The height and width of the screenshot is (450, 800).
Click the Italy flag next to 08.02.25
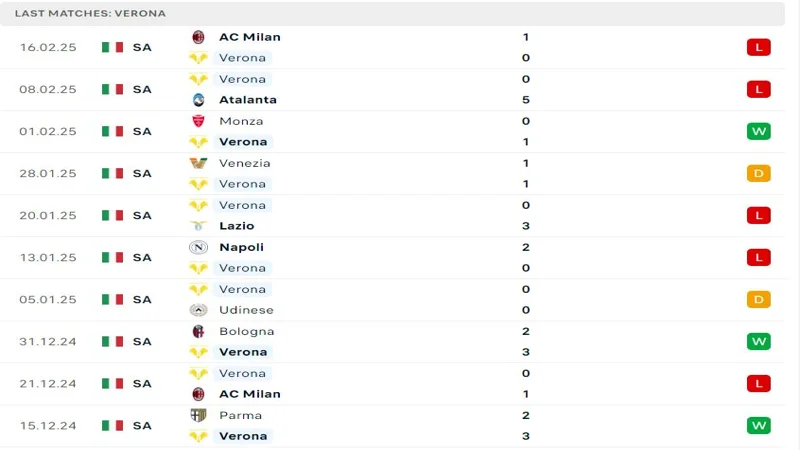point(112,89)
